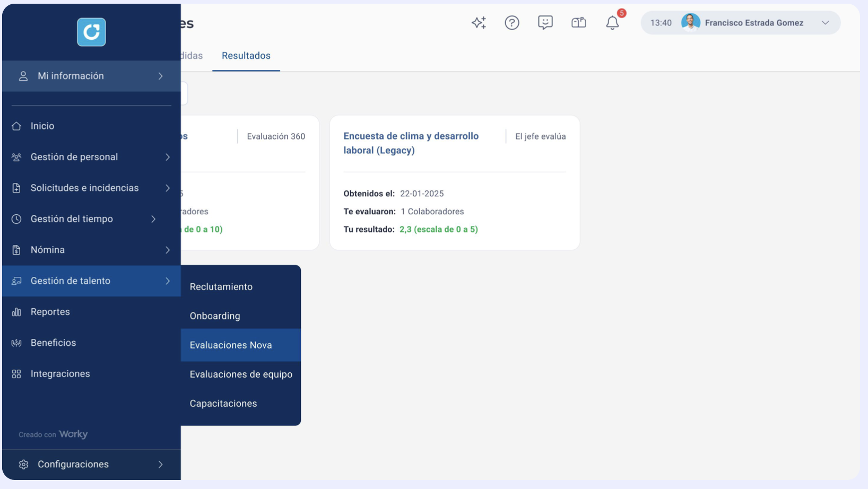Open the feedback chat smiley icon
This screenshot has height=489, width=868.
coord(545,23)
